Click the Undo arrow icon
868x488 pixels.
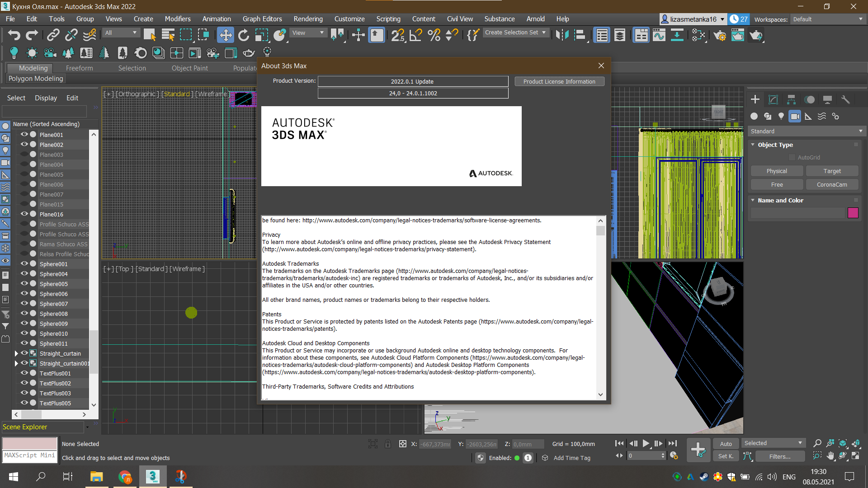tap(14, 35)
